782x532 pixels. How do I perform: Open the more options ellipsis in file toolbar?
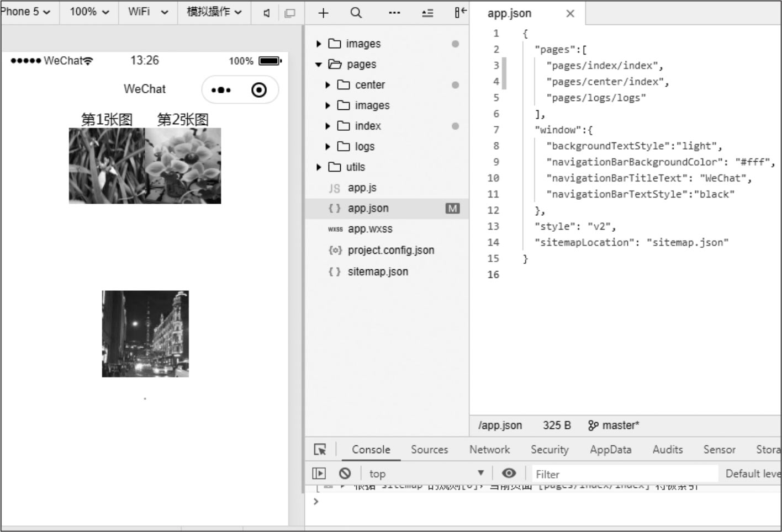pyautogui.click(x=394, y=13)
